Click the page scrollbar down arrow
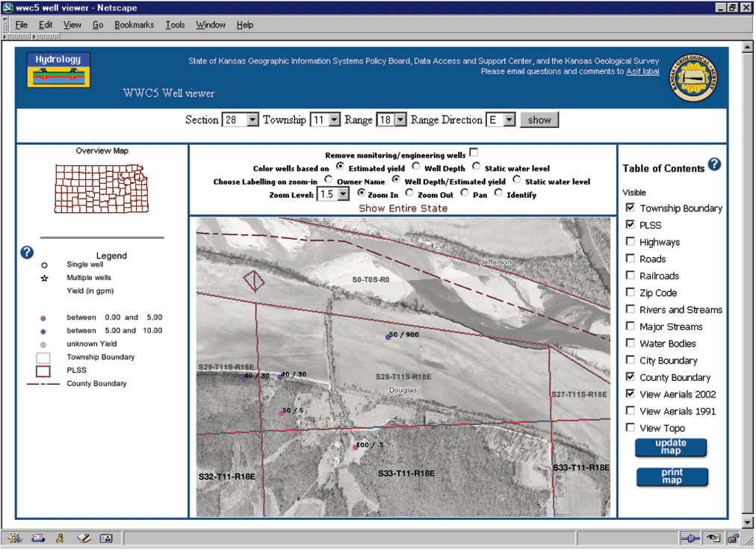Viewport: 756px width, 552px height. click(748, 522)
